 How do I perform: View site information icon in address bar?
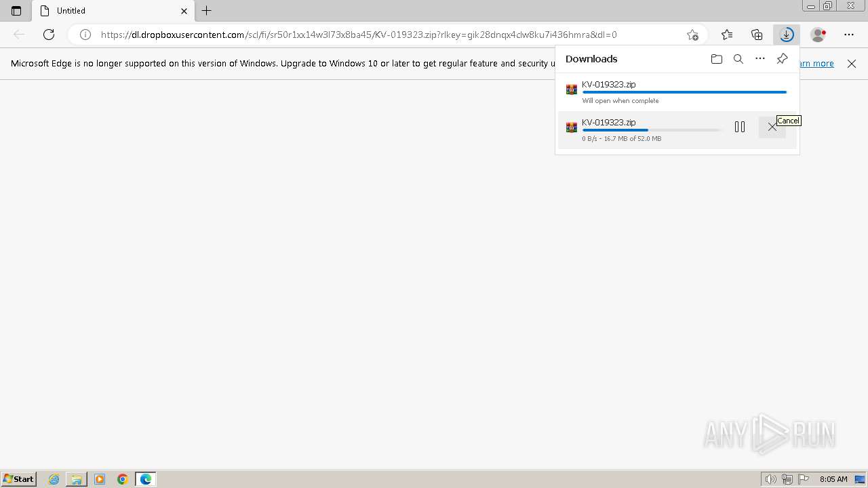pos(85,35)
